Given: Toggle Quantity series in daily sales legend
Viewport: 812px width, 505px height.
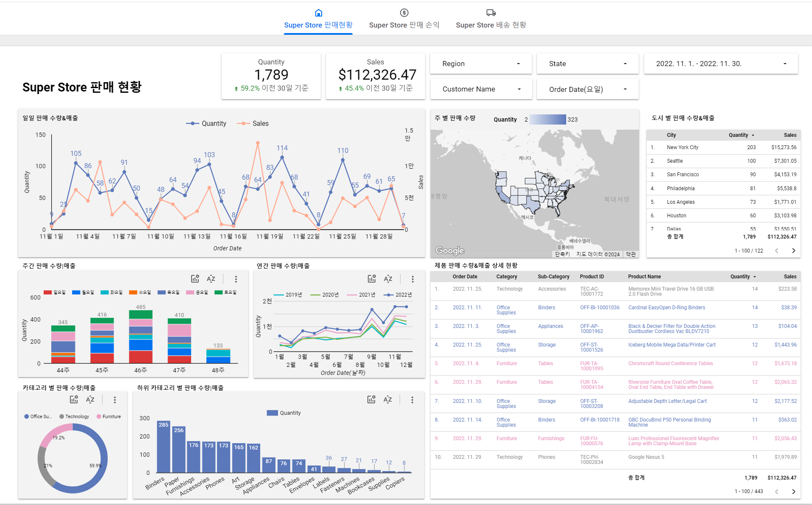Looking at the screenshot, I should coord(206,123).
